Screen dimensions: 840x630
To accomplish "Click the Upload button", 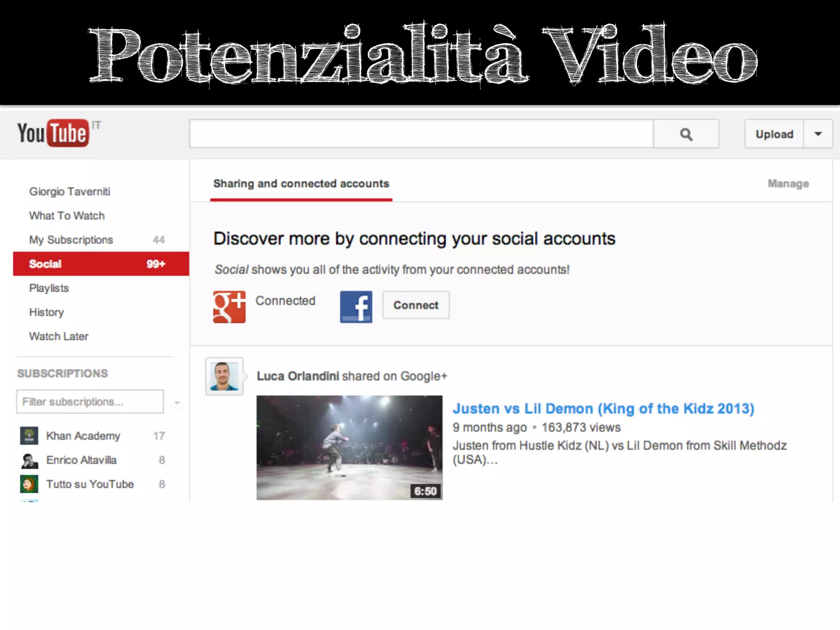I will [774, 134].
